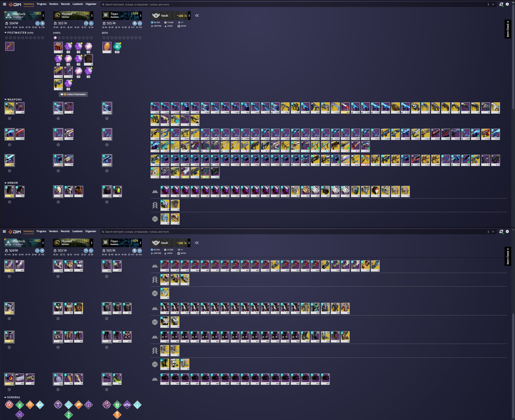Click golden key item in Warlock postmaster

pos(10,46)
